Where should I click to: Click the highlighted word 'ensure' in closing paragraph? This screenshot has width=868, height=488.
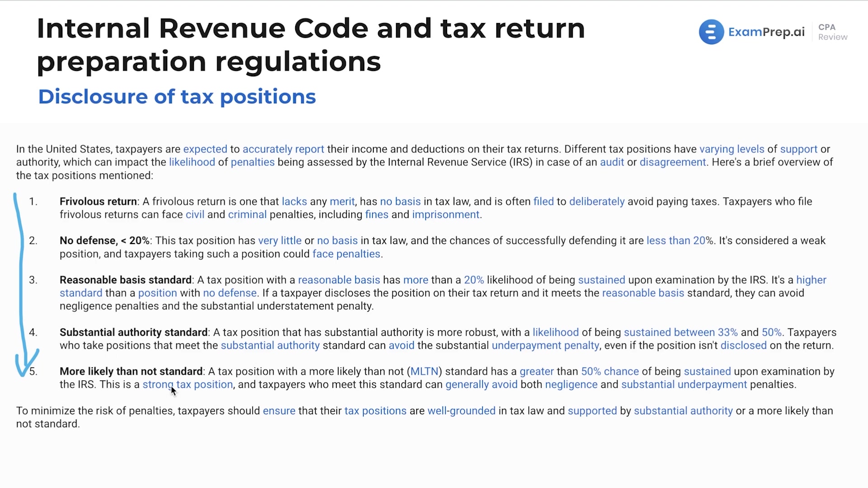coord(279,411)
